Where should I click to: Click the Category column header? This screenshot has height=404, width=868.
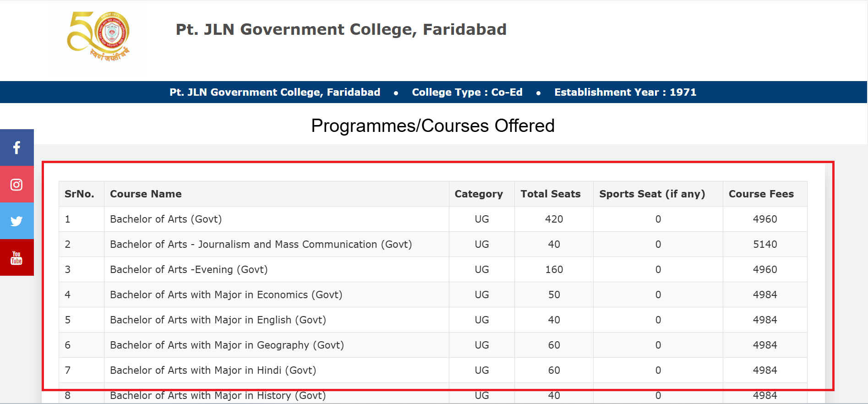tap(478, 194)
